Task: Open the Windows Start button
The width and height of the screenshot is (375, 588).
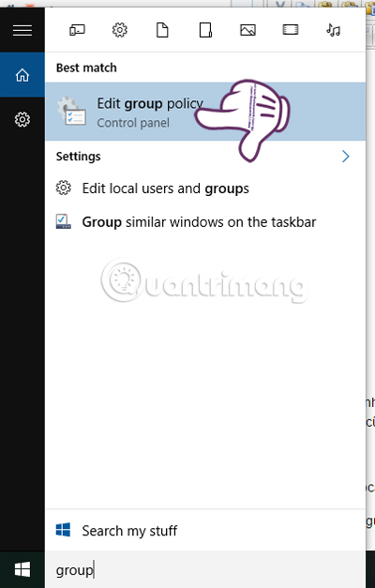Action: pos(22,570)
